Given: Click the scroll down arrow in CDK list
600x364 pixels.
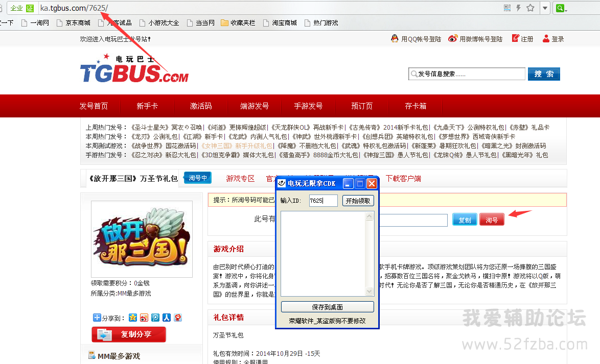Looking at the screenshot, I should tap(370, 292).
